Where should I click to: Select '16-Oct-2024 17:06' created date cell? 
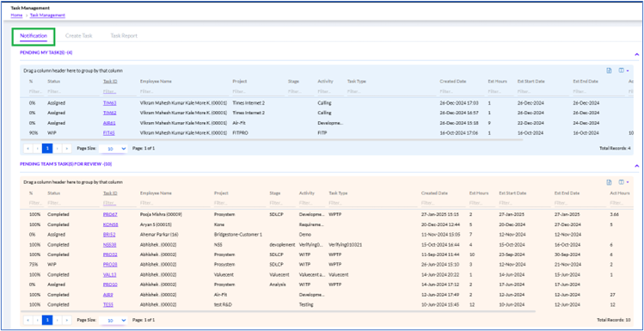(459, 133)
